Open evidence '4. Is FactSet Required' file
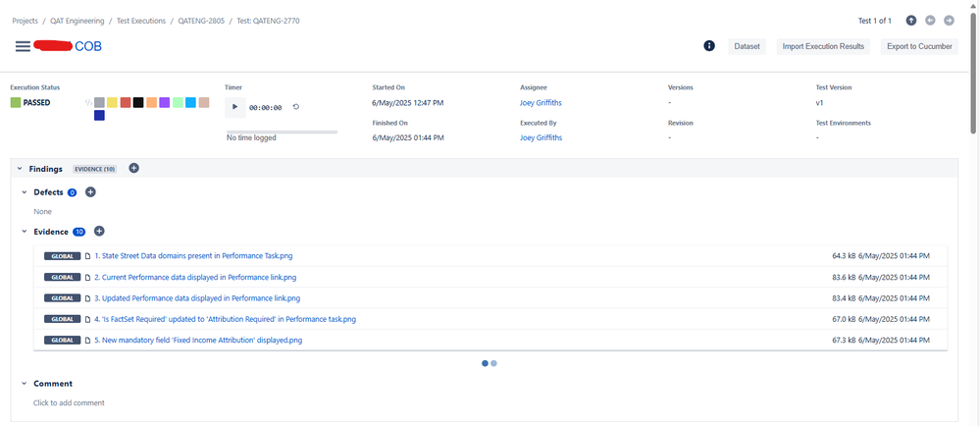This screenshot has width=980, height=426. (x=225, y=319)
